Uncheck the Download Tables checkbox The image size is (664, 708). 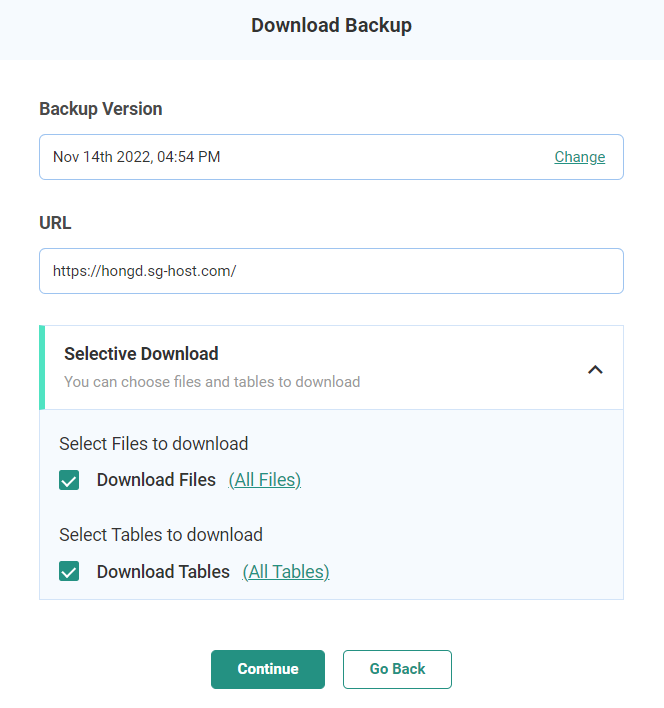pos(69,571)
